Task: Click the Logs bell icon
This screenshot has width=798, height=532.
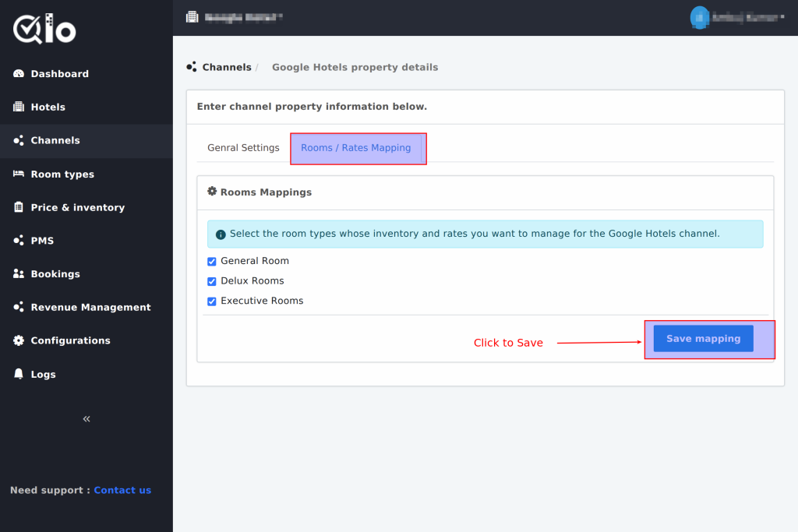Action: (x=19, y=374)
